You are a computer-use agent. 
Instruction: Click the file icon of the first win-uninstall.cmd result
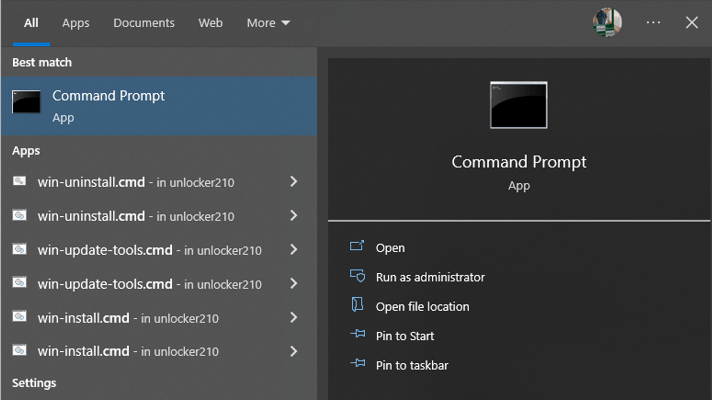point(19,181)
